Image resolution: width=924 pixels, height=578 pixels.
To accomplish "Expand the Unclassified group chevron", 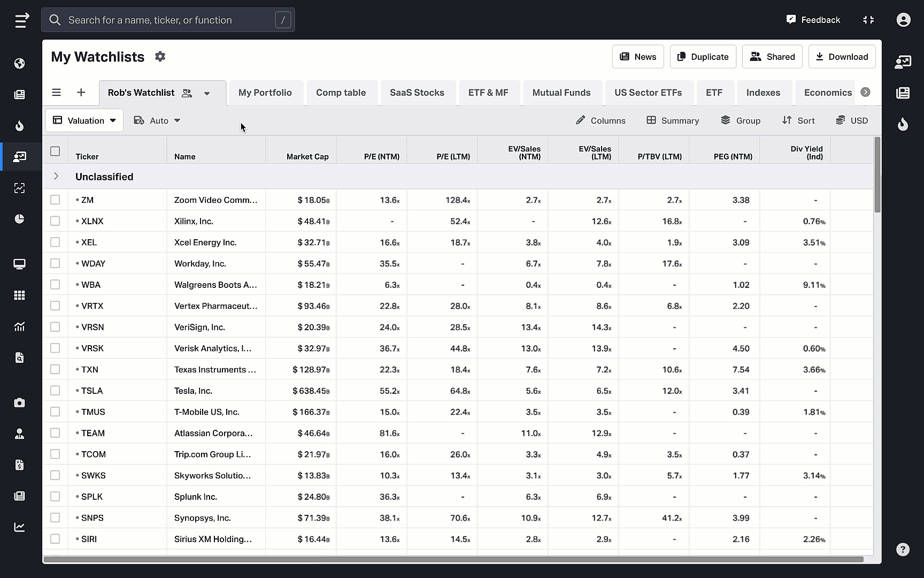I will [56, 176].
